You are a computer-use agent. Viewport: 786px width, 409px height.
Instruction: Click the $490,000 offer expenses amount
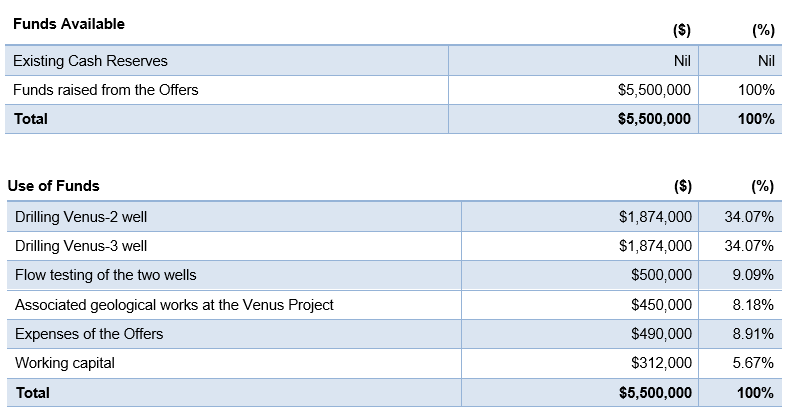point(661,334)
